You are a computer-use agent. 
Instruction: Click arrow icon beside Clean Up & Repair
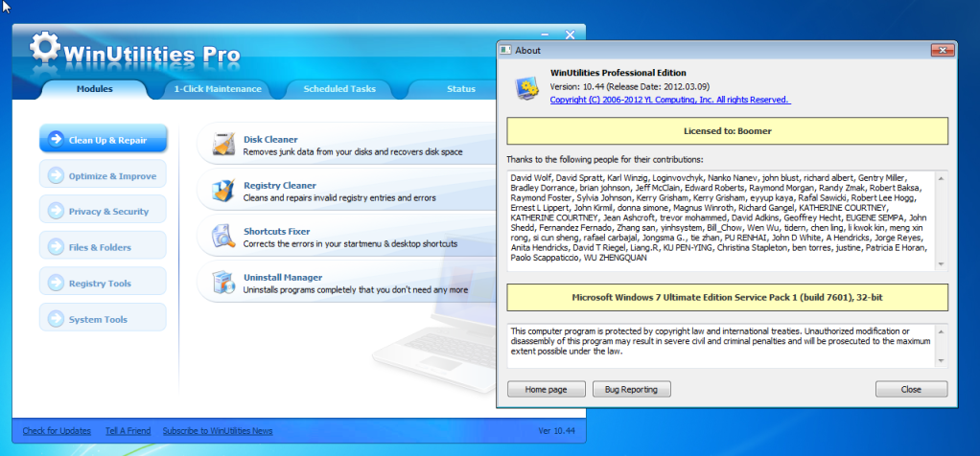(56, 140)
